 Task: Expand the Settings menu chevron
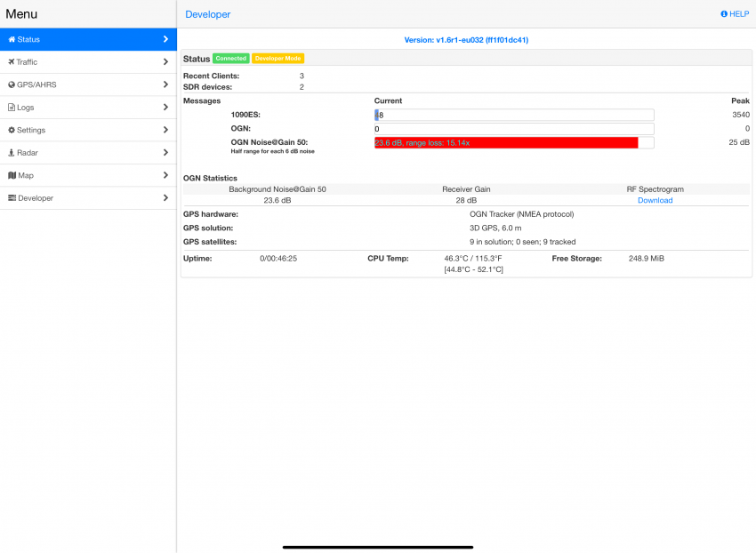click(165, 131)
